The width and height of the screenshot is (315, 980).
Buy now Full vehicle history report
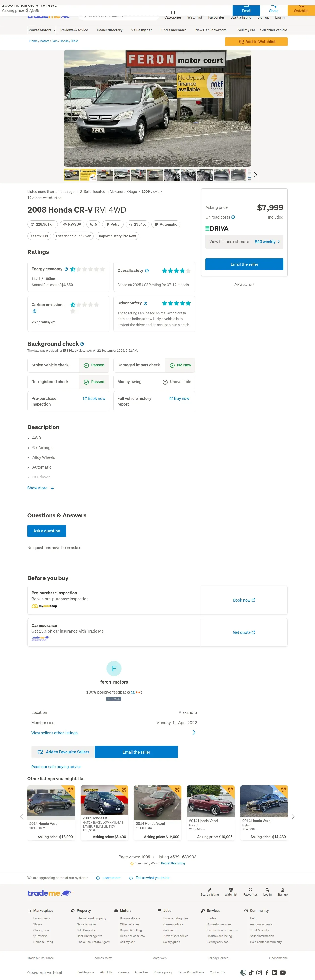[x=179, y=398]
